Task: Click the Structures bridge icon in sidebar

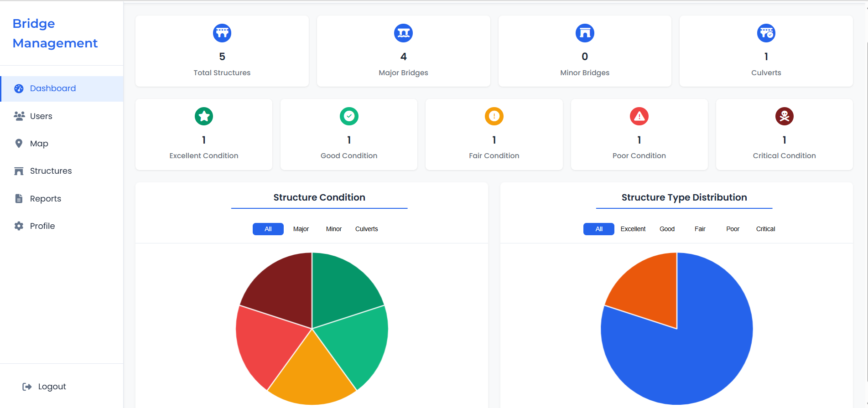Action: coord(19,171)
